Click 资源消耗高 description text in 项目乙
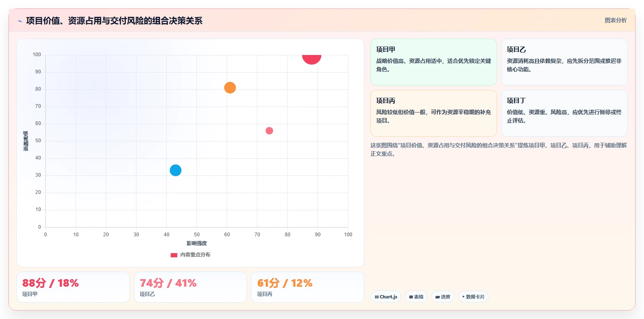The image size is (644, 319). [564, 65]
